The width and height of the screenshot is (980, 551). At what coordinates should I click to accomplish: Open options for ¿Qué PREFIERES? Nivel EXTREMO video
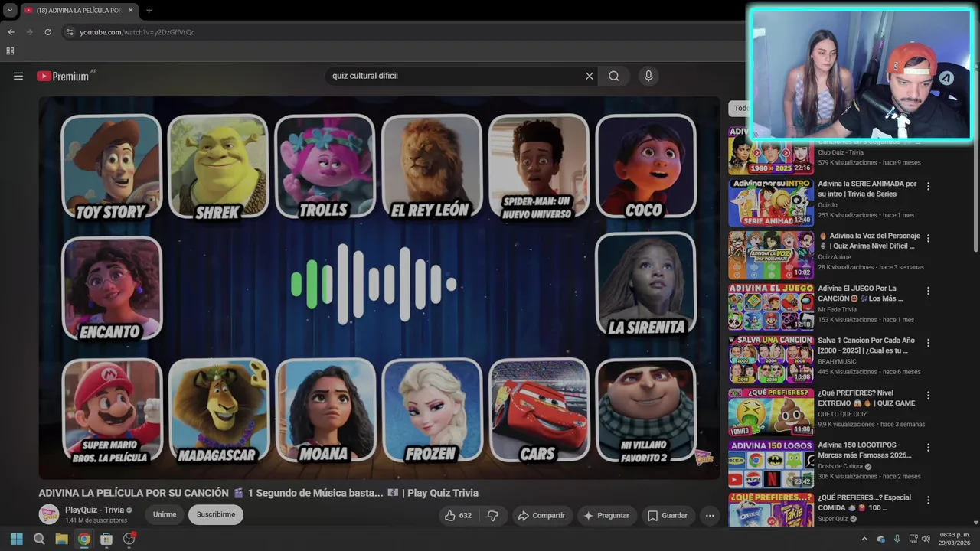pos(929,396)
